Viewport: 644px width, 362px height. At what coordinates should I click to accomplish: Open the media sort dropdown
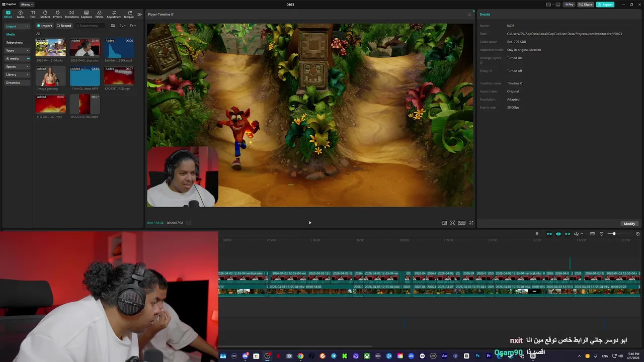(123, 26)
